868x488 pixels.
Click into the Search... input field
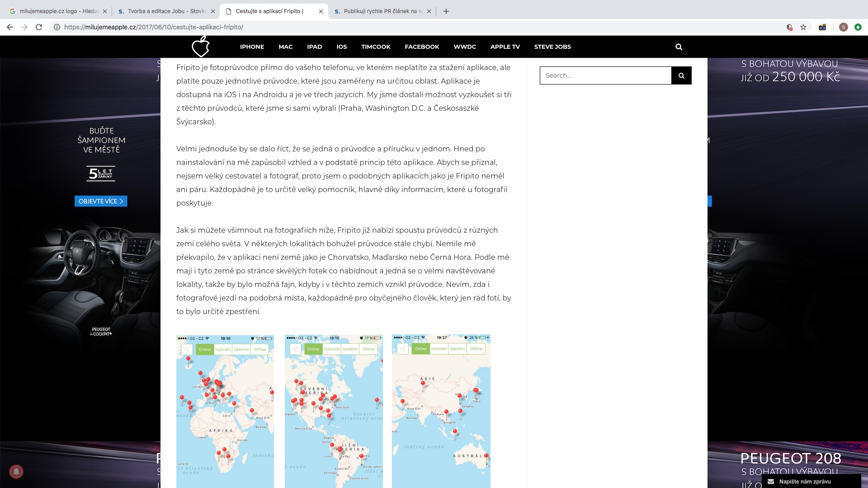pos(605,75)
